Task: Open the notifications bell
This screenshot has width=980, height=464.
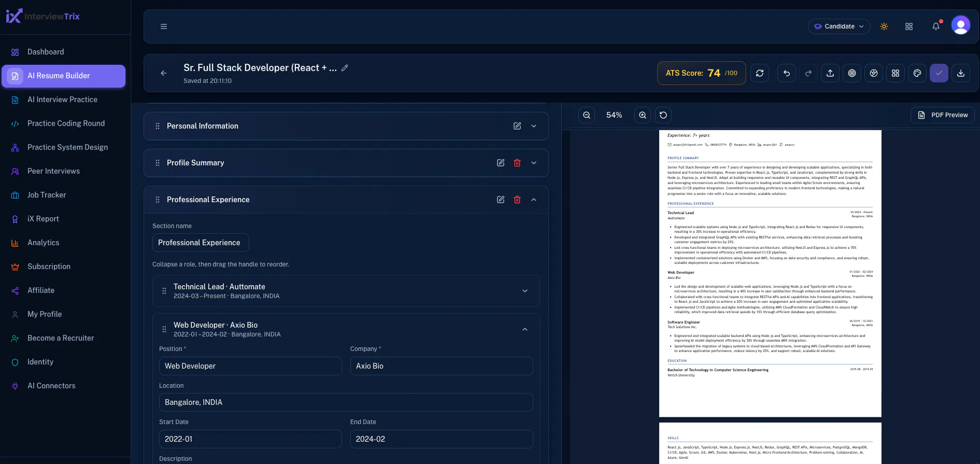Action: pyautogui.click(x=936, y=26)
